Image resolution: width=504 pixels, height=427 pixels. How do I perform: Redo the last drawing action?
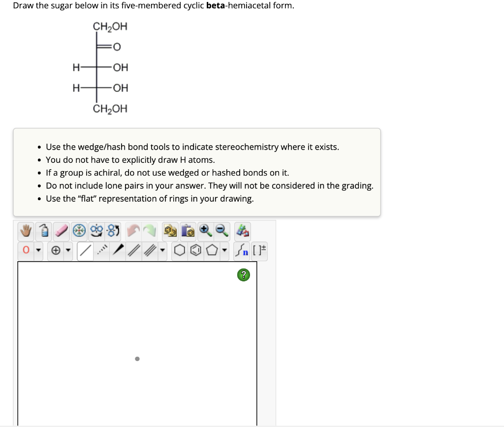click(150, 230)
